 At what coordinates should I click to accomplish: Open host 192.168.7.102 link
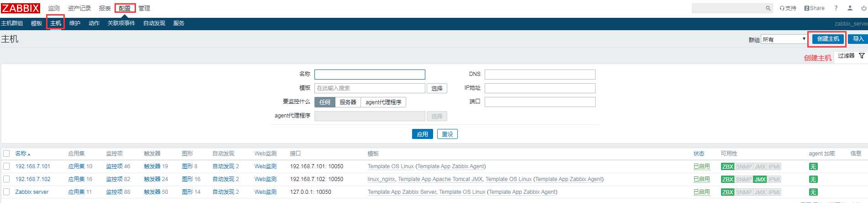[x=33, y=179]
